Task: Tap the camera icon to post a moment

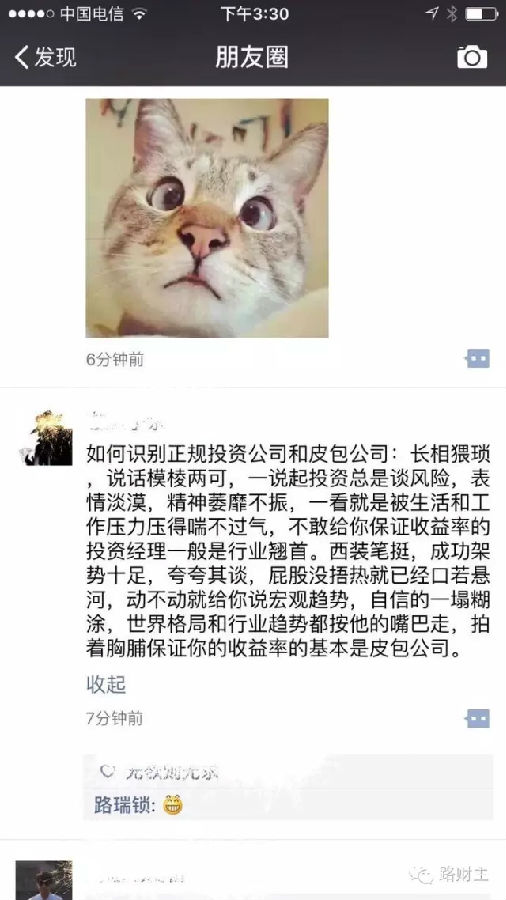Action: click(472, 57)
